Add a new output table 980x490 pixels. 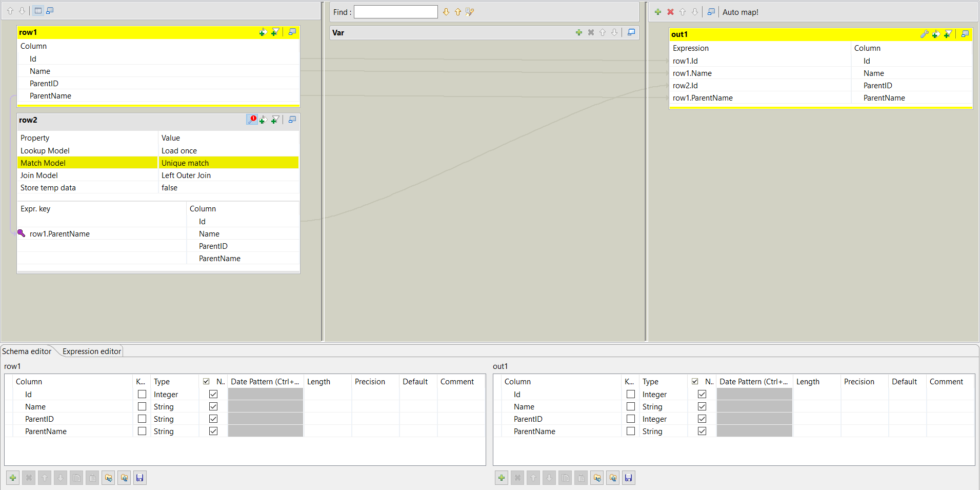[x=658, y=12]
